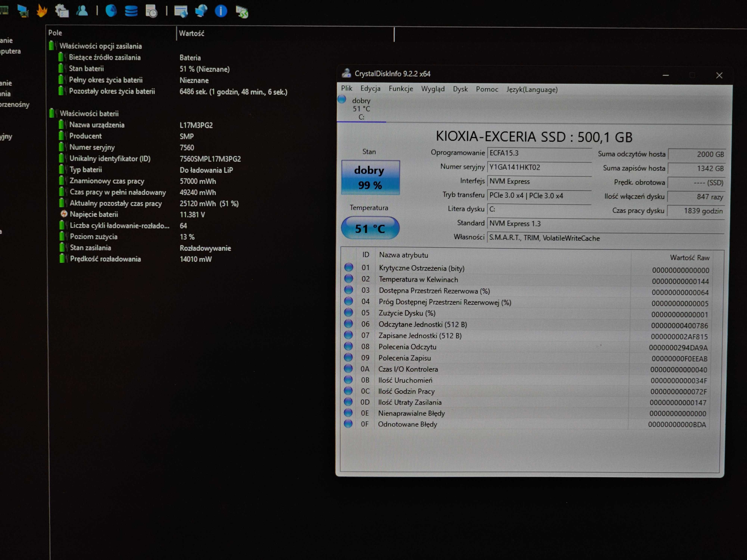This screenshot has width=747, height=560.
Task: Select the Liczba cykli ładowanie-rozładowanie row
Action: pyautogui.click(x=123, y=225)
